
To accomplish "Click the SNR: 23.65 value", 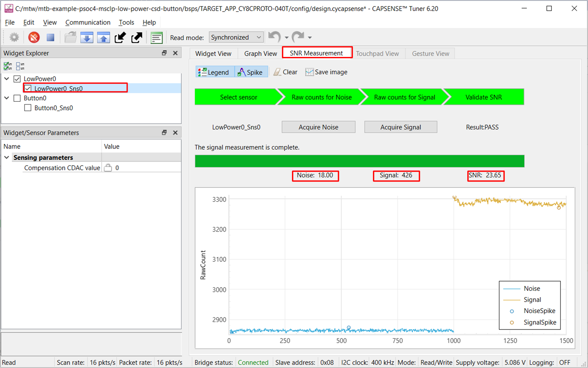I will click(485, 175).
